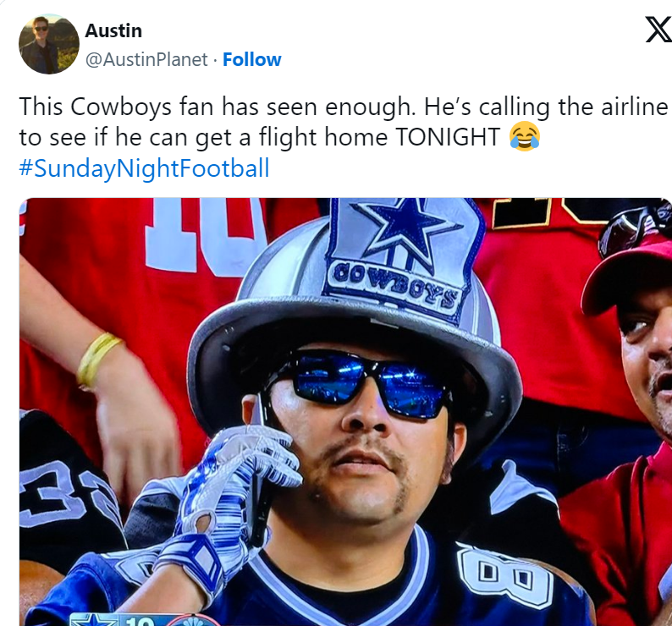This screenshot has width=672, height=626.
Task: Open the #SundayNightFootball hashtag
Action: point(144,168)
